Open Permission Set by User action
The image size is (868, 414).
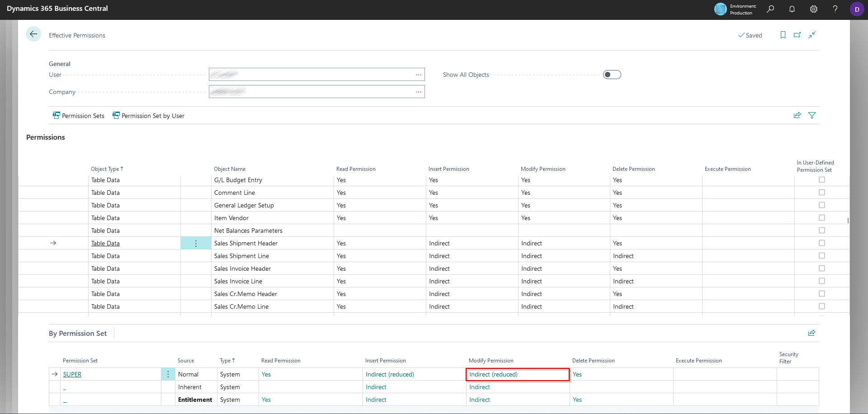[x=148, y=115]
